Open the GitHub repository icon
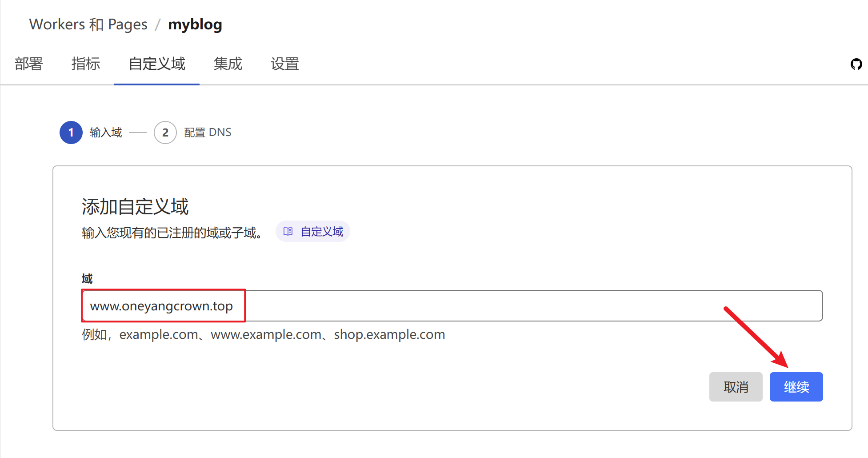868x458 pixels. point(856,64)
